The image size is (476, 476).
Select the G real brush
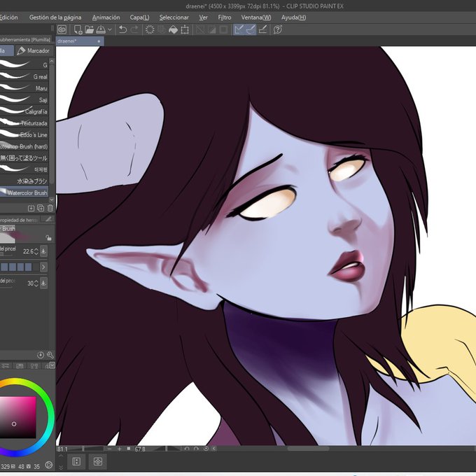click(x=24, y=76)
